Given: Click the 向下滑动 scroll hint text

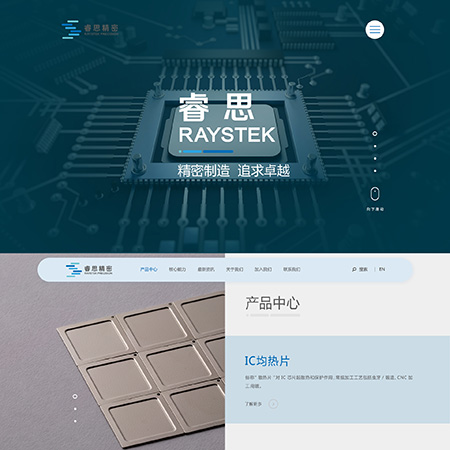Looking at the screenshot, I should (375, 209).
